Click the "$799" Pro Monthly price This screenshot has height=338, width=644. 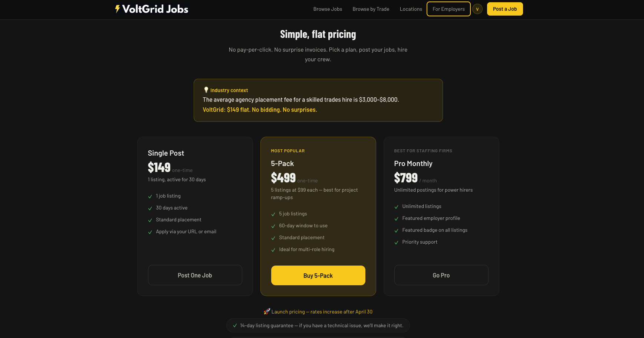[x=406, y=178]
